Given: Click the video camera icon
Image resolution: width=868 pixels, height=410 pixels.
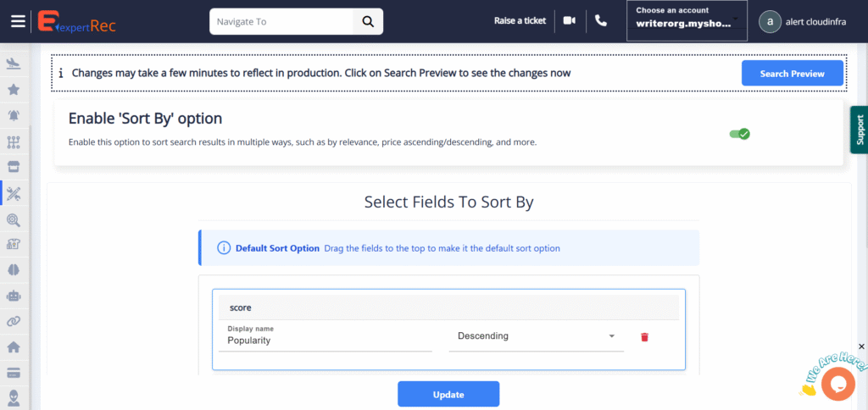Looking at the screenshot, I should click(x=569, y=21).
